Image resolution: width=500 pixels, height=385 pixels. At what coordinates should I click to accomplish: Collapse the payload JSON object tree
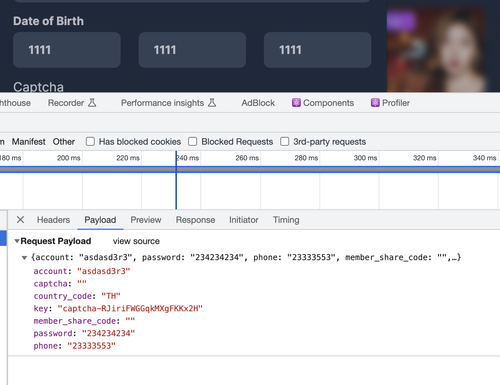24,258
